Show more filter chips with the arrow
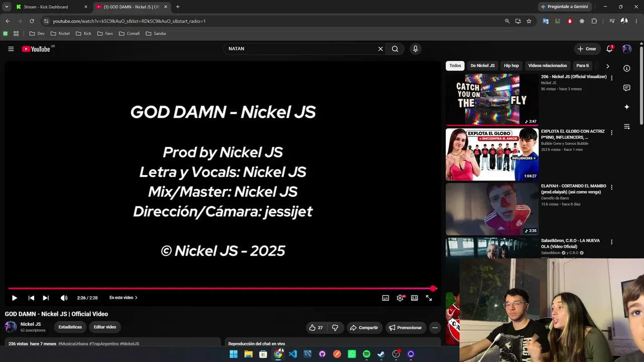The image size is (644, 362). [607, 66]
